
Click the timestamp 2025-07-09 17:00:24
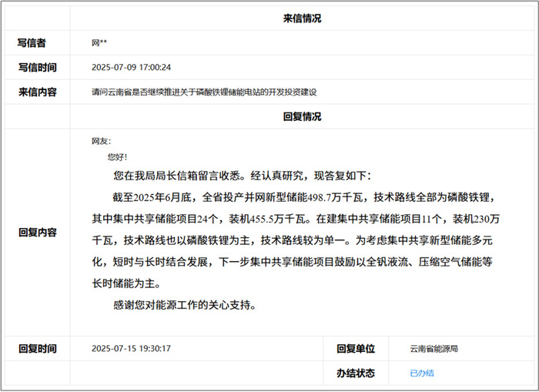click(131, 68)
